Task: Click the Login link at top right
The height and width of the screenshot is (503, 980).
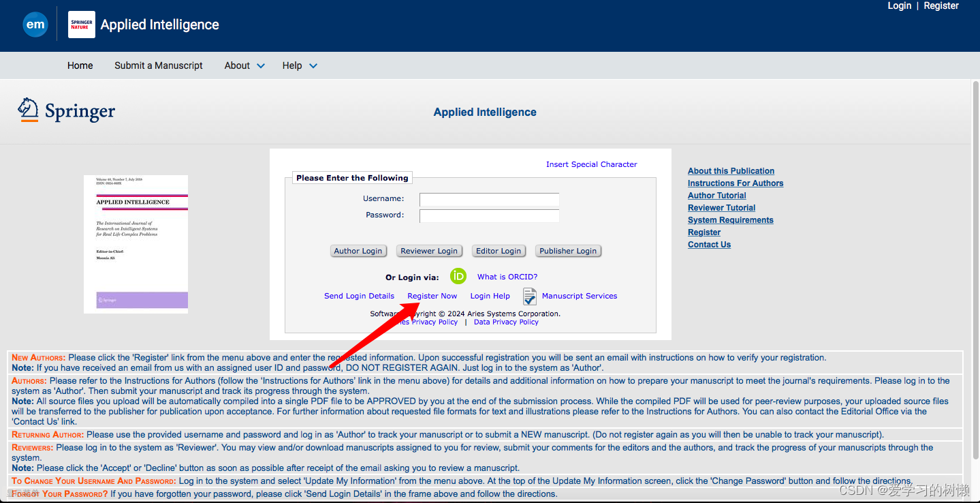Action: (x=900, y=5)
